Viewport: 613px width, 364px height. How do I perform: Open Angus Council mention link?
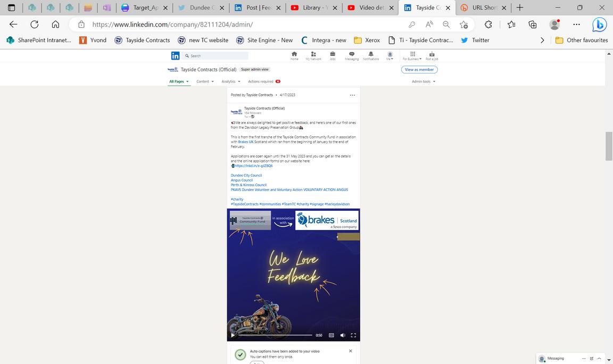(242, 180)
